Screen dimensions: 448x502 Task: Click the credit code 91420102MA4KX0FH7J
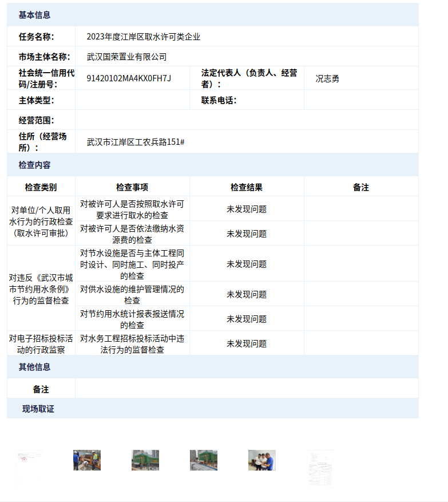(129, 78)
